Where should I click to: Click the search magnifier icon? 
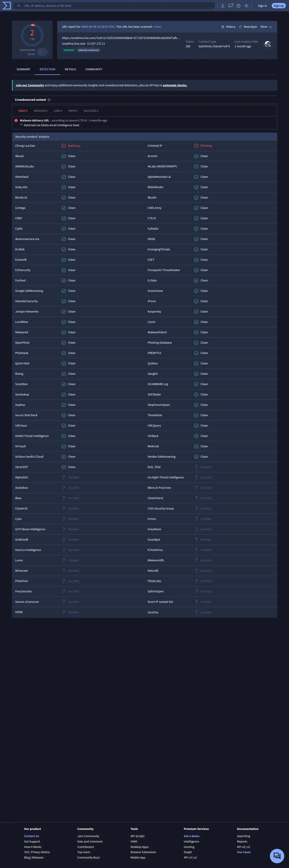[x=19, y=6]
